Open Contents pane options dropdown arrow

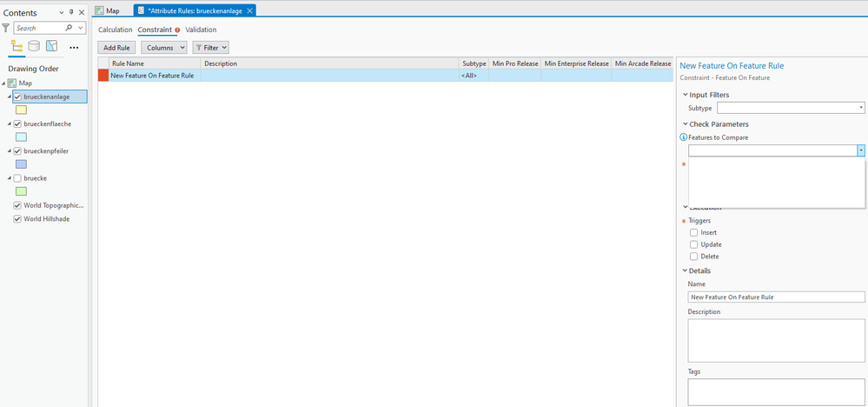[x=61, y=13]
